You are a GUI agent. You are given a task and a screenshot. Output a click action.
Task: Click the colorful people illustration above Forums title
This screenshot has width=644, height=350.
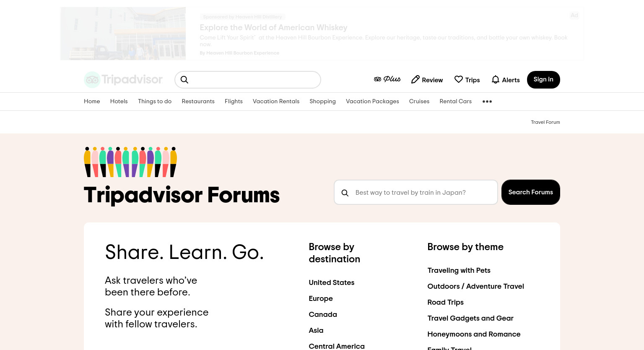130,162
